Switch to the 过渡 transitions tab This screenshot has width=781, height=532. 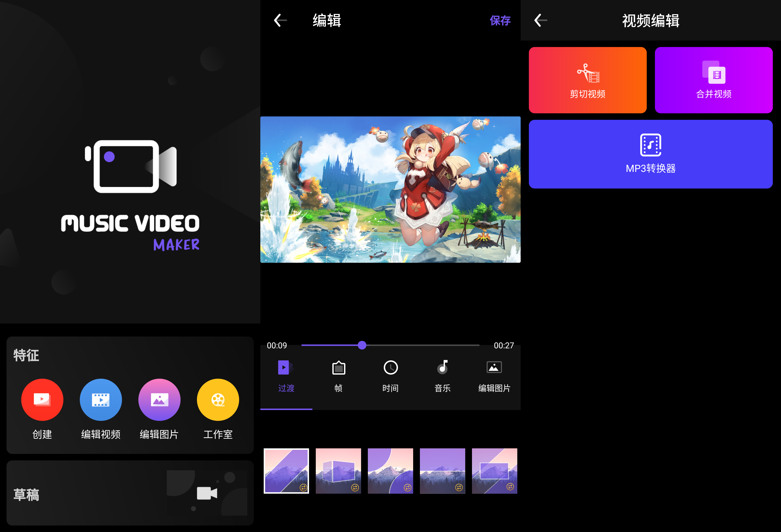click(286, 376)
